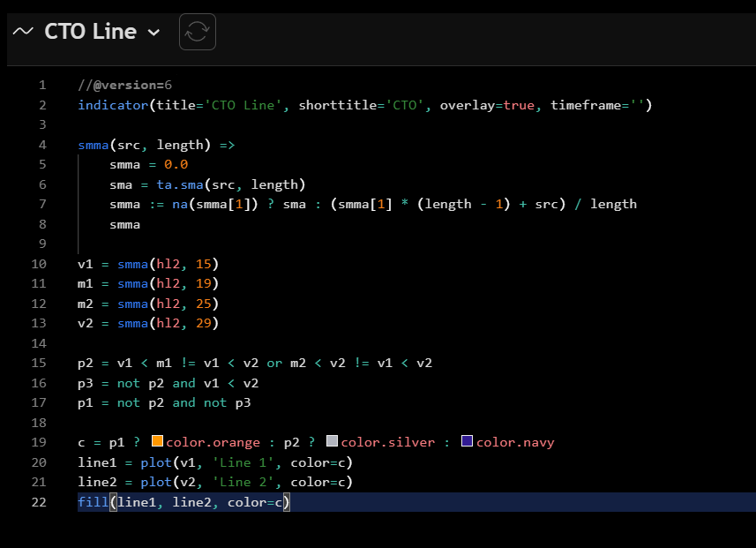Click the 0.0 value on line 5
Screen dimensions: 756x548
(176, 164)
